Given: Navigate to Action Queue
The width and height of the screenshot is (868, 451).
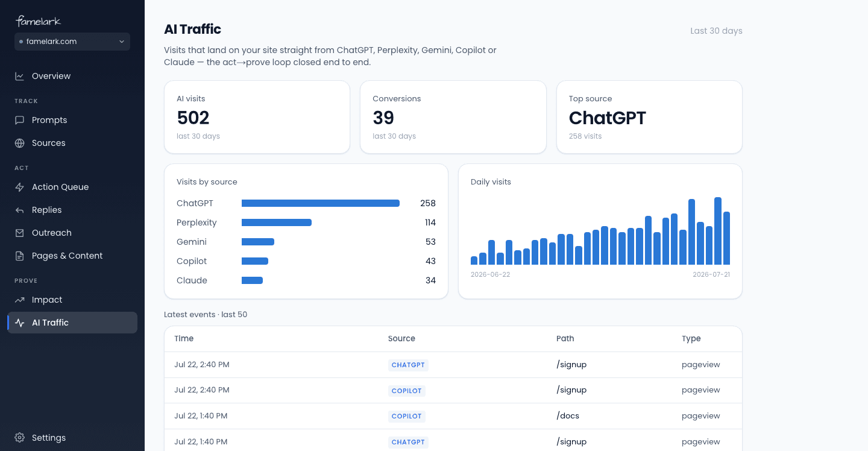Looking at the screenshot, I should pyautogui.click(x=72, y=187).
